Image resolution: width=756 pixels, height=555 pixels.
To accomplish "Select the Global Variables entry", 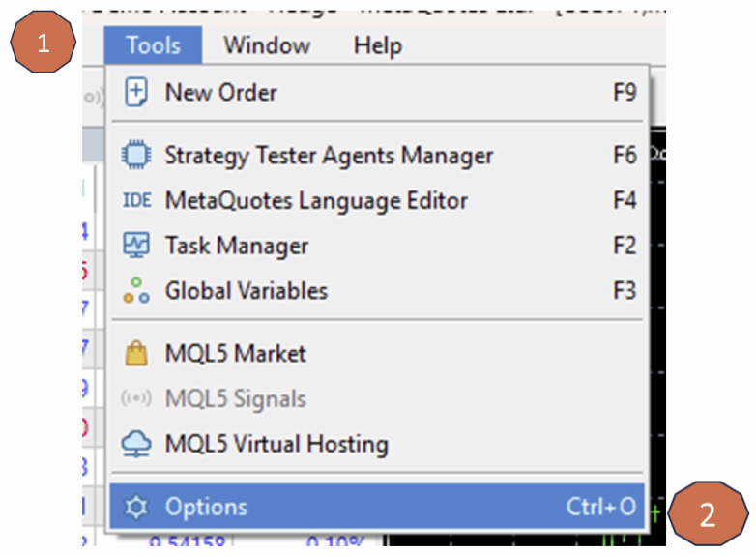I will tap(247, 291).
